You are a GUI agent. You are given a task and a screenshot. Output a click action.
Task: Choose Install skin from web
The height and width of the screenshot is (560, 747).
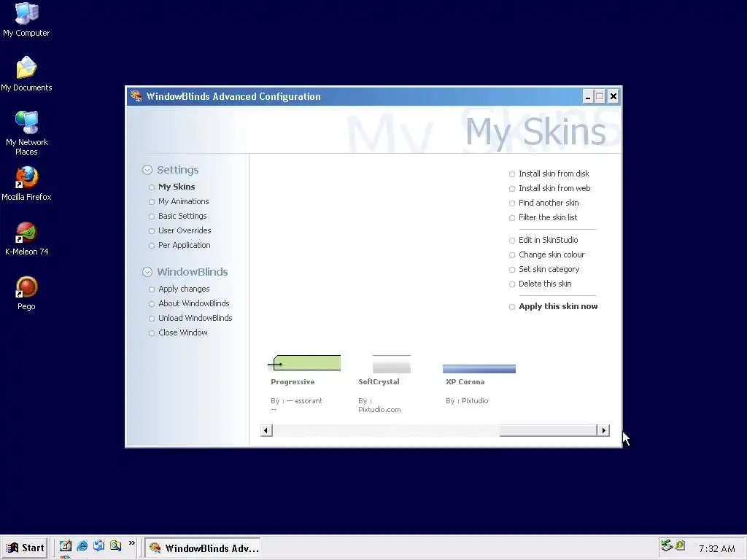point(554,189)
